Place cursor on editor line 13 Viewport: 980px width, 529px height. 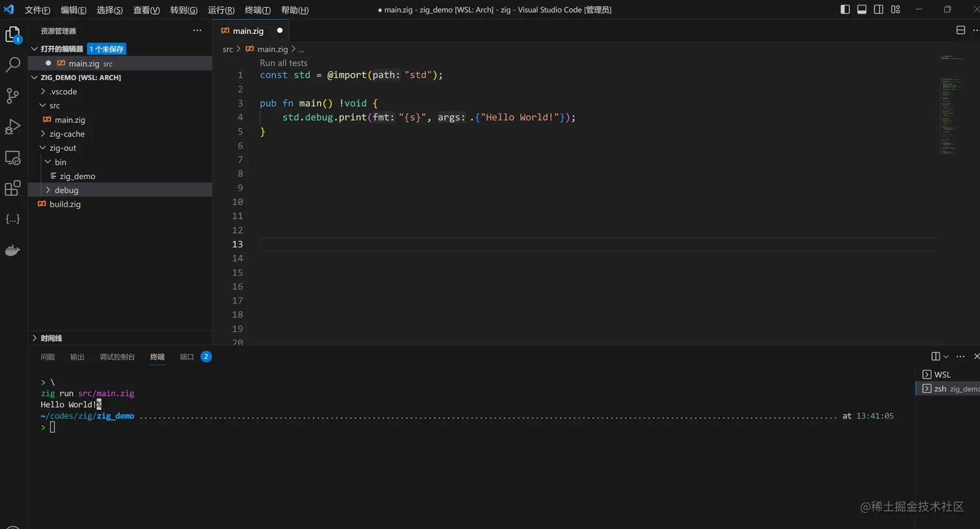point(597,244)
